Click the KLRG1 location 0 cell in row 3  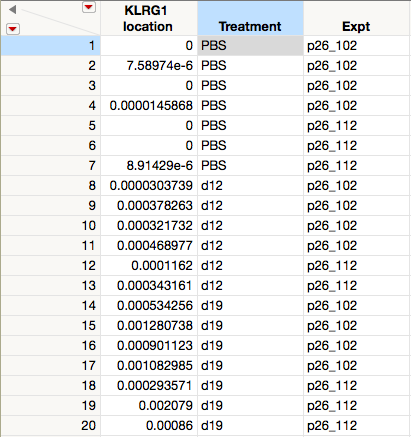149,86
